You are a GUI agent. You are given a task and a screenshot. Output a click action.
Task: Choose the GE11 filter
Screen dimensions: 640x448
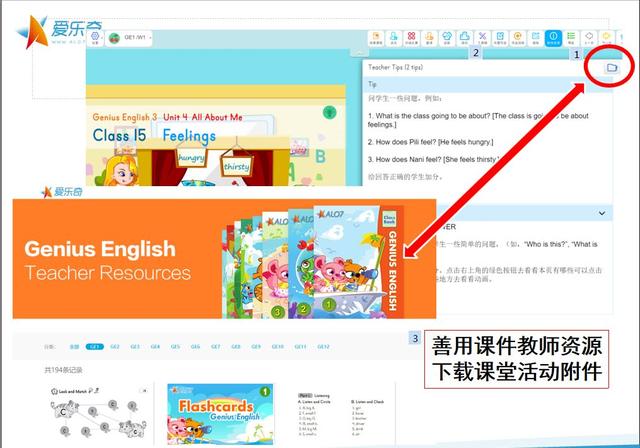300,346
